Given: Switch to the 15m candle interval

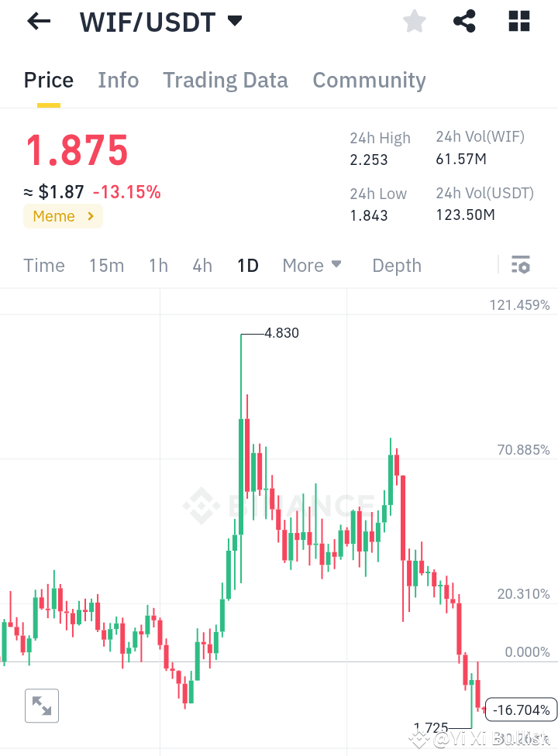Looking at the screenshot, I should (106, 265).
